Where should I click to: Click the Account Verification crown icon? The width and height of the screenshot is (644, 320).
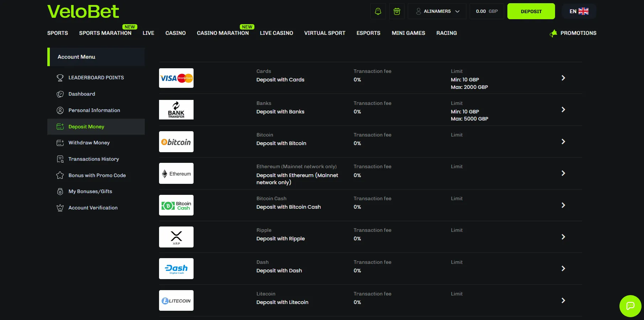click(x=60, y=208)
